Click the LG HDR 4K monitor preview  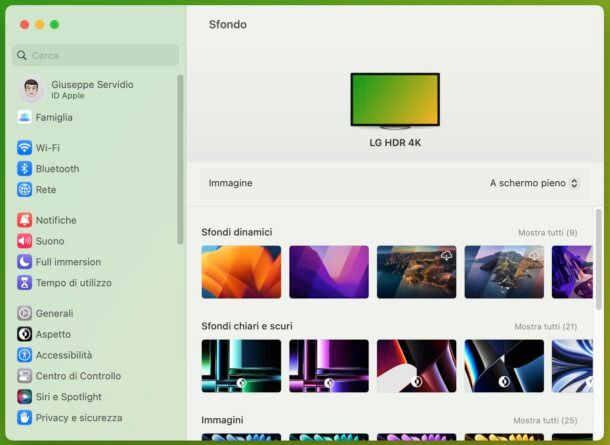click(x=395, y=101)
